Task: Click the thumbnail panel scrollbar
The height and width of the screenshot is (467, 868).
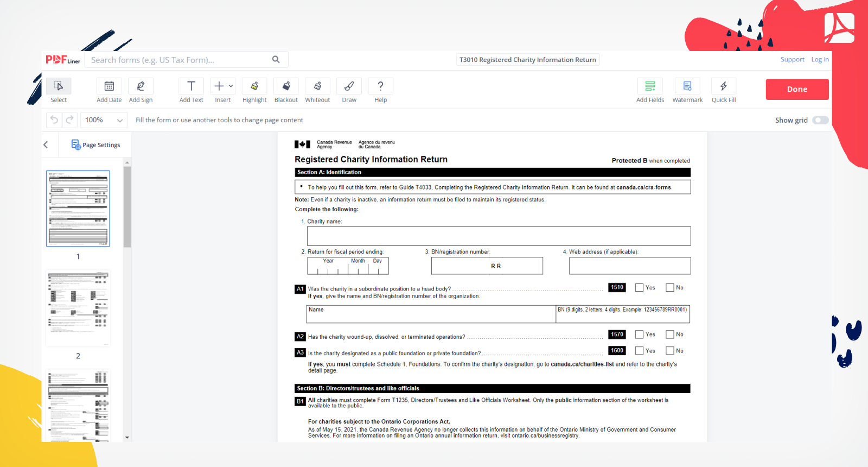Action: [127, 206]
